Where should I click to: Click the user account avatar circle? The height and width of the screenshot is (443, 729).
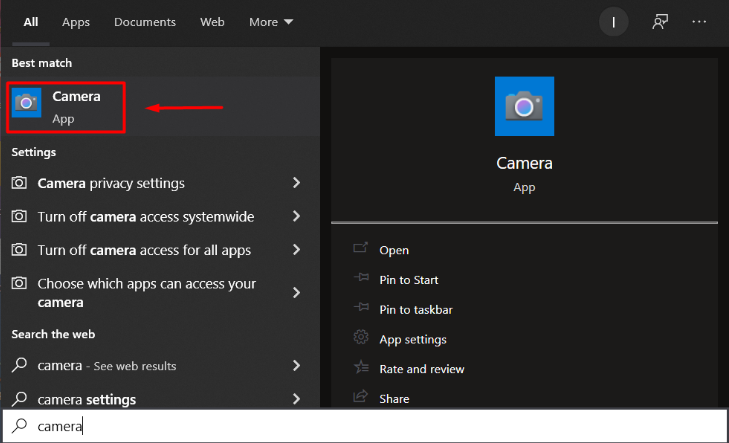click(x=613, y=22)
